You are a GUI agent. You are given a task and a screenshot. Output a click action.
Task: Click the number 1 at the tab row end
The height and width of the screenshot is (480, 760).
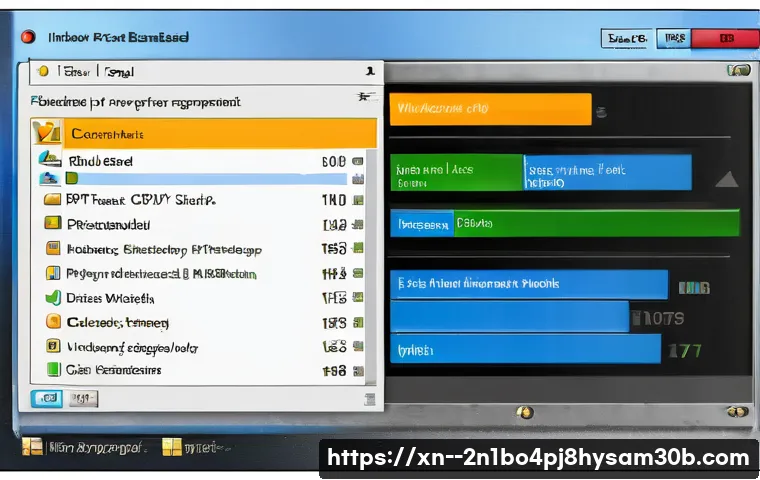(x=370, y=71)
